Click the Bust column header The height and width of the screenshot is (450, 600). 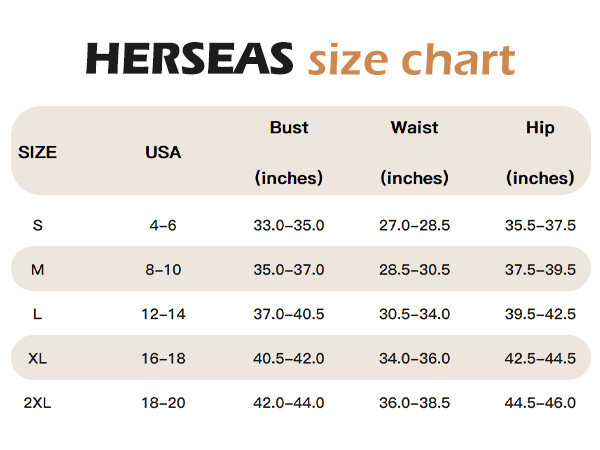click(x=289, y=128)
